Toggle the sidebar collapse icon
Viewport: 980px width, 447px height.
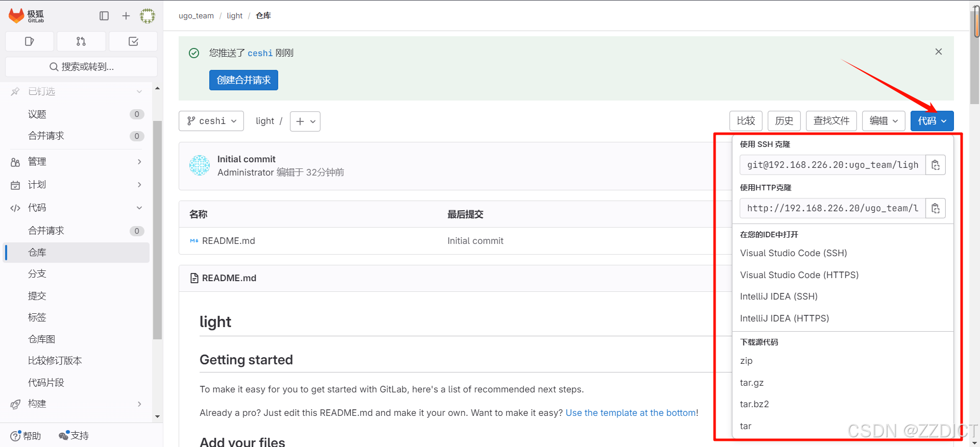(x=104, y=16)
